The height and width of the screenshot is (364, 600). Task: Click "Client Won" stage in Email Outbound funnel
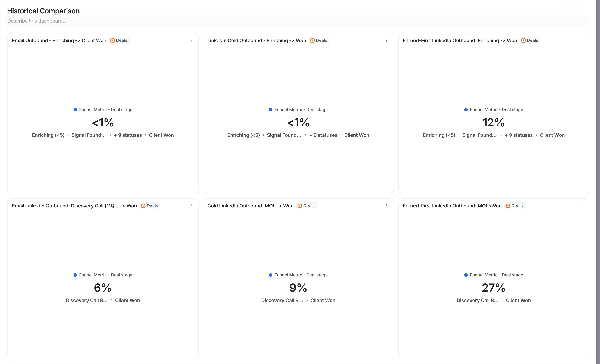coord(161,135)
